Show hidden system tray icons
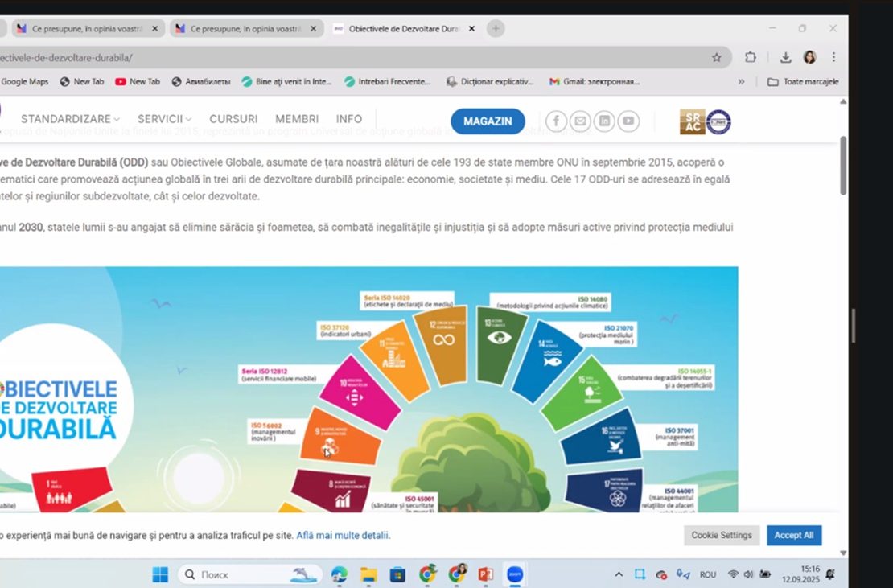Image resolution: width=893 pixels, height=588 pixels. pyautogui.click(x=619, y=574)
